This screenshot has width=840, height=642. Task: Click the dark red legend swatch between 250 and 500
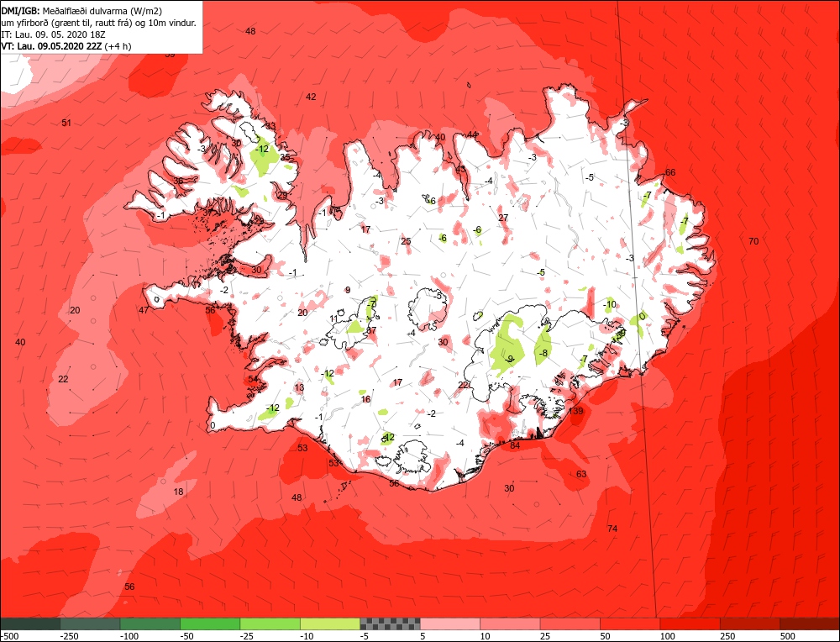[x=750, y=624]
